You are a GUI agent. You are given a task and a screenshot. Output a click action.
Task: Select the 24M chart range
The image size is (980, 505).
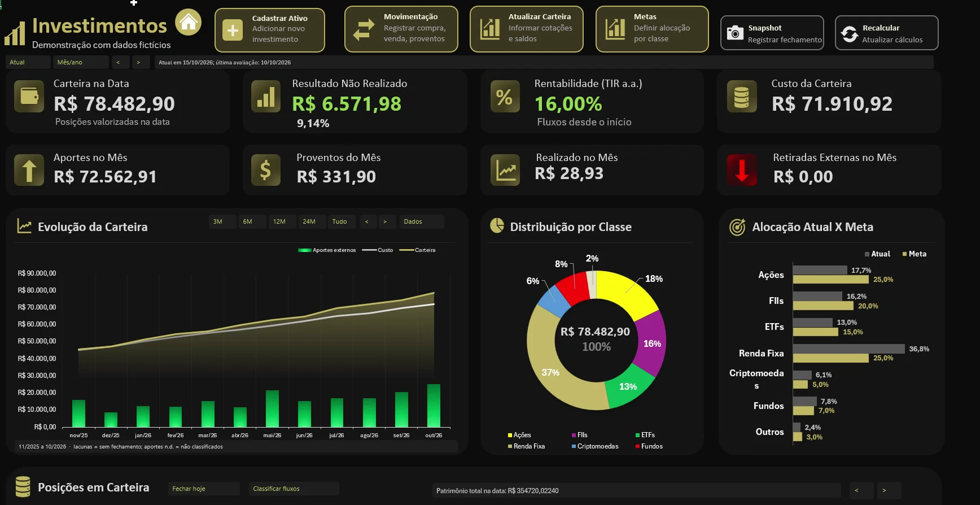(312, 221)
